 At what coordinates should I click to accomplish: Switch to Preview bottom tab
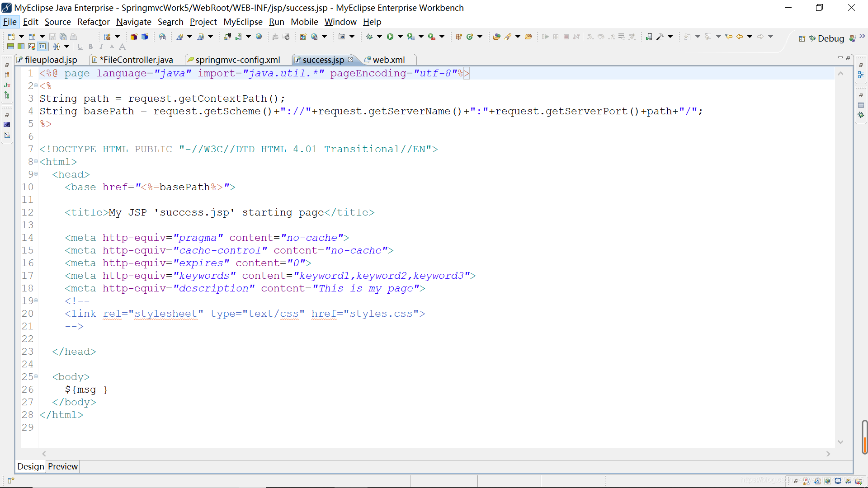pyautogui.click(x=63, y=466)
